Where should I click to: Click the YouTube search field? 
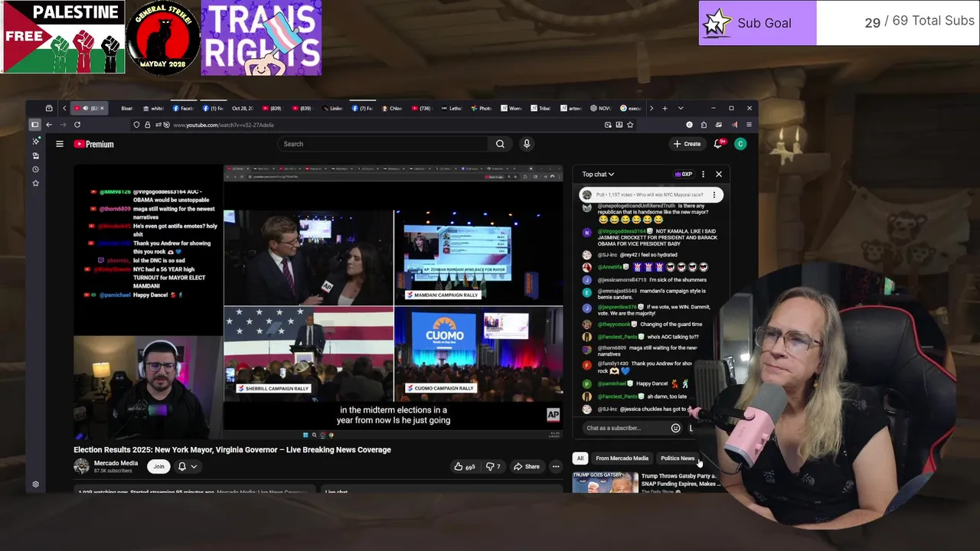pos(383,144)
